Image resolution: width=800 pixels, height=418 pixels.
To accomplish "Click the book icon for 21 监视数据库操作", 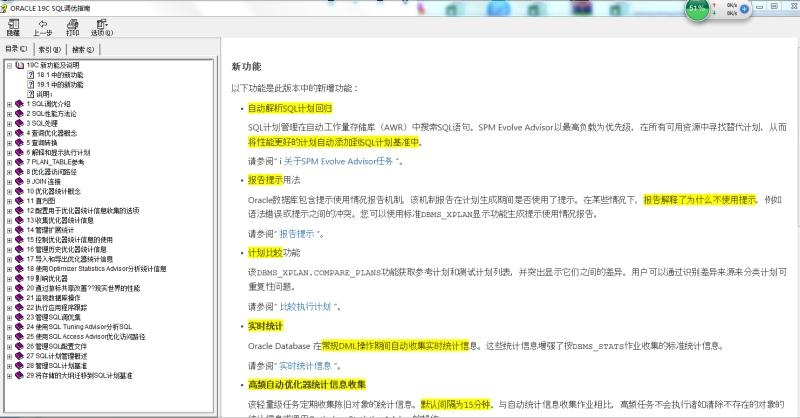I will (19, 298).
